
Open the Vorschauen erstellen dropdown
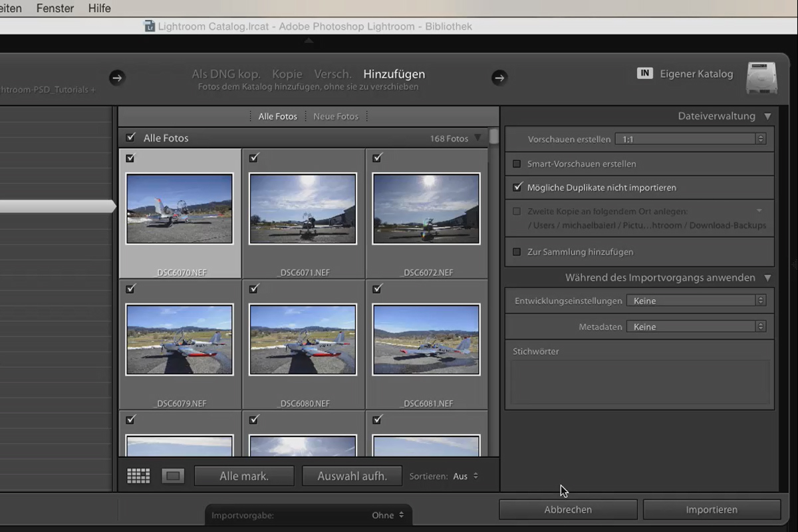(690, 140)
